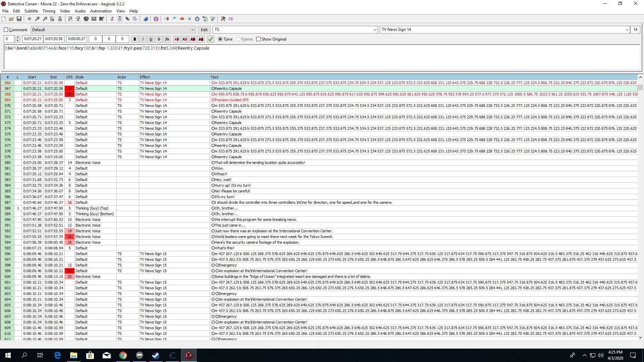Click the Edit style button
The image size is (644, 362).
(204, 30)
